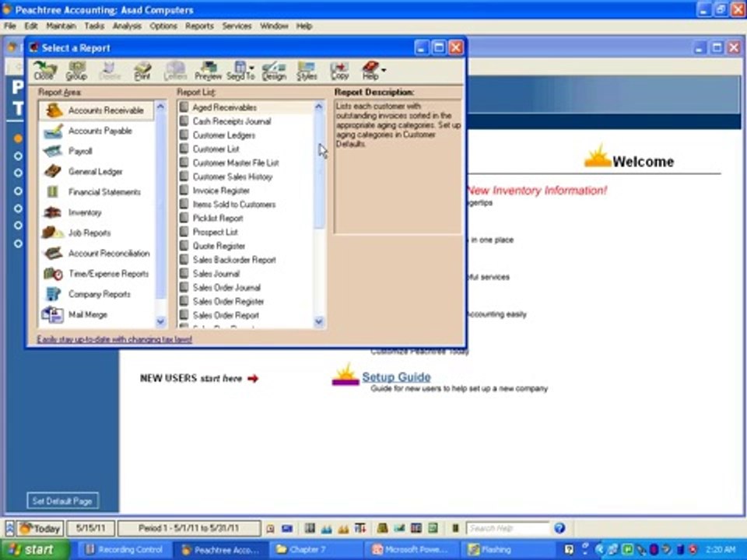Open the Services menu

(x=237, y=26)
